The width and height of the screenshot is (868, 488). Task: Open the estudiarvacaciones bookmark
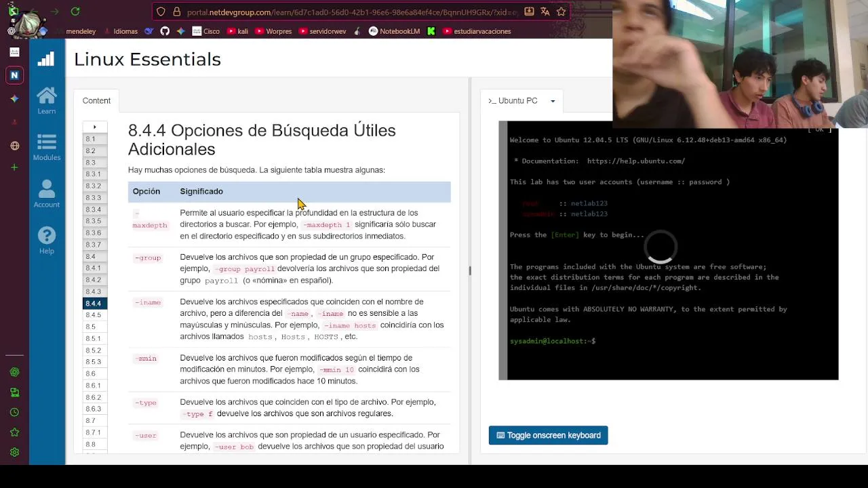477,31
